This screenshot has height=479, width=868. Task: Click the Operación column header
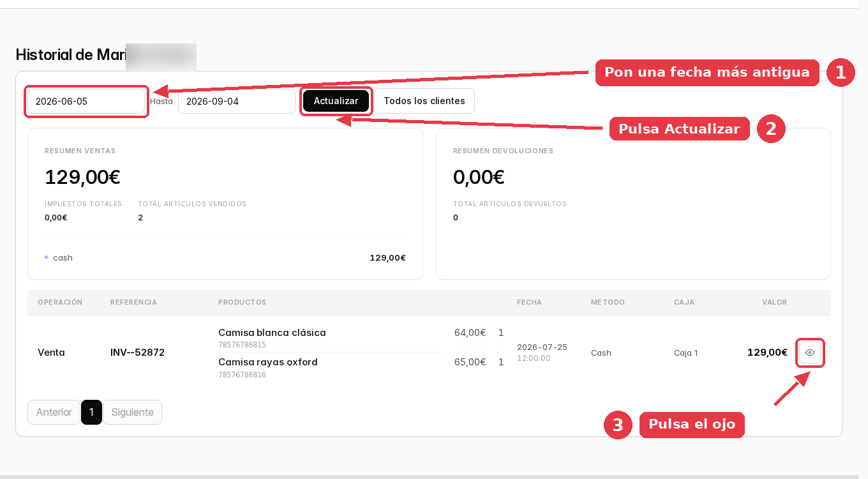point(60,302)
